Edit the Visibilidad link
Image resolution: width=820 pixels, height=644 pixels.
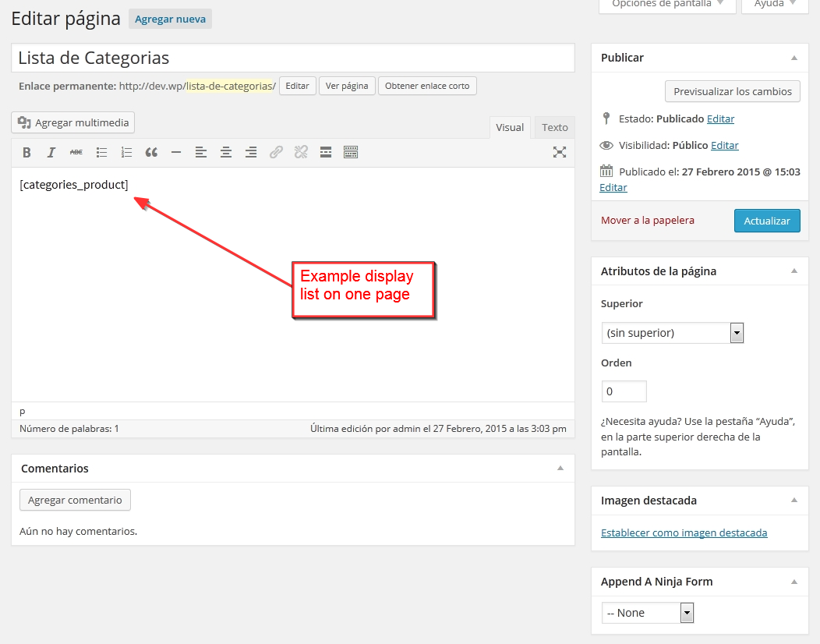pos(725,146)
